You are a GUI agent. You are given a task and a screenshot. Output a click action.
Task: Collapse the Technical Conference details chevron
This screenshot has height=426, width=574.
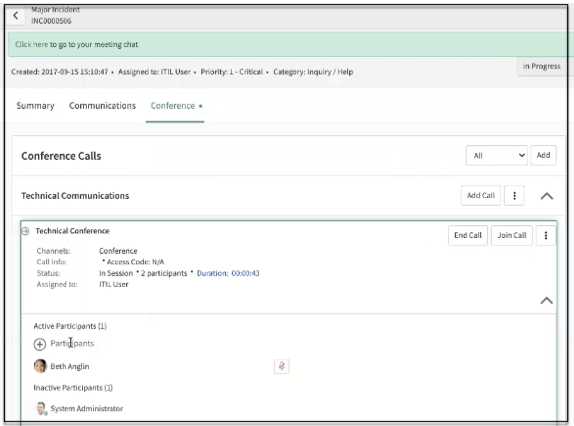pyautogui.click(x=547, y=300)
